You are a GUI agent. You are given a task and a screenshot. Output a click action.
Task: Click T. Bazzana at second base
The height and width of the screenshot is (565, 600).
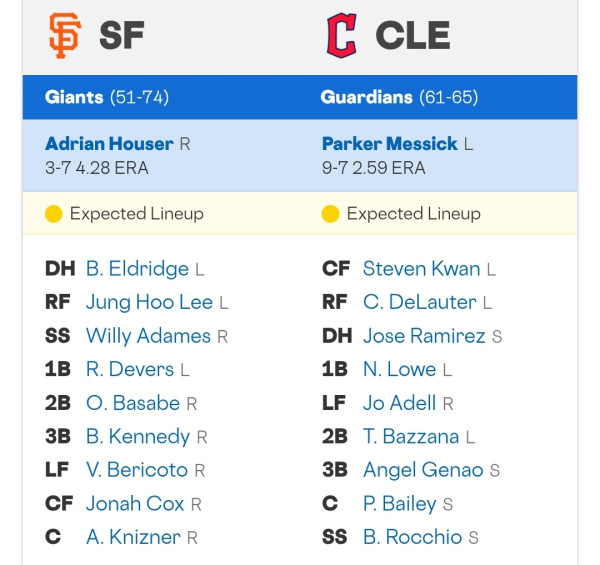pyautogui.click(x=411, y=436)
